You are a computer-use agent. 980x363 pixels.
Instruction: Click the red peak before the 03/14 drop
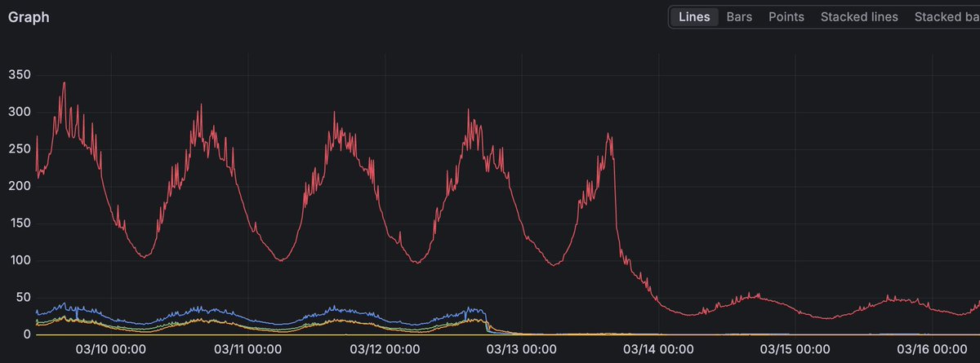(x=608, y=135)
